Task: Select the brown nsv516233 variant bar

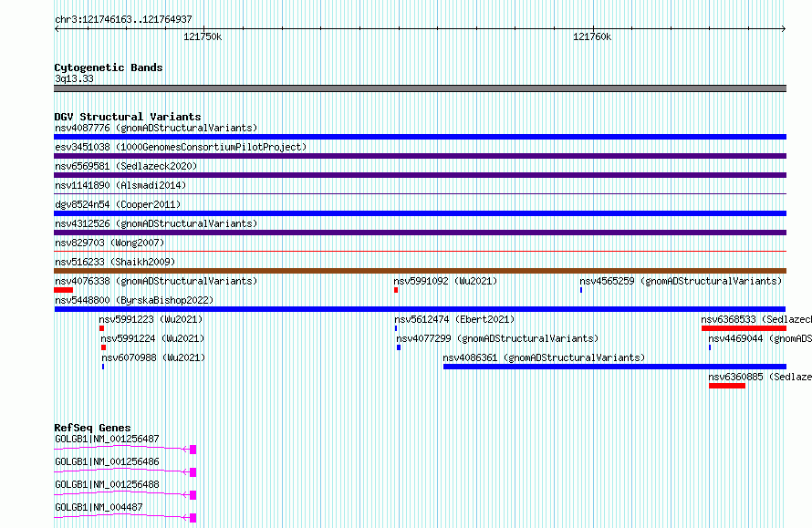Action: (x=420, y=271)
